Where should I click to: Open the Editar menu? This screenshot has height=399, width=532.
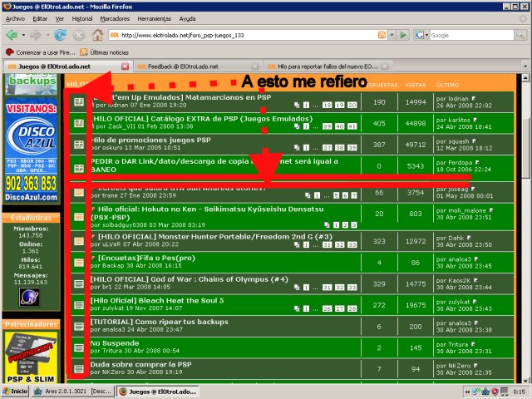40,19
